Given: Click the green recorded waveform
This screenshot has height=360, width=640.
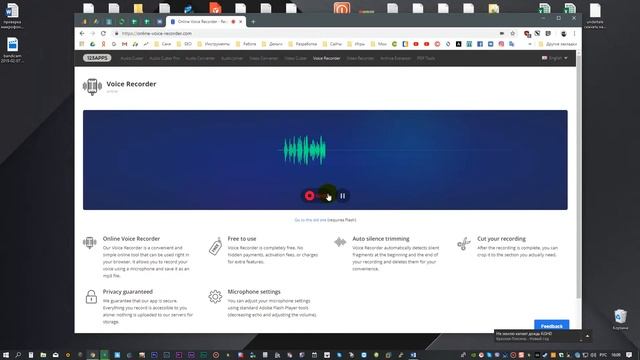Looking at the screenshot, I should pos(304,150).
